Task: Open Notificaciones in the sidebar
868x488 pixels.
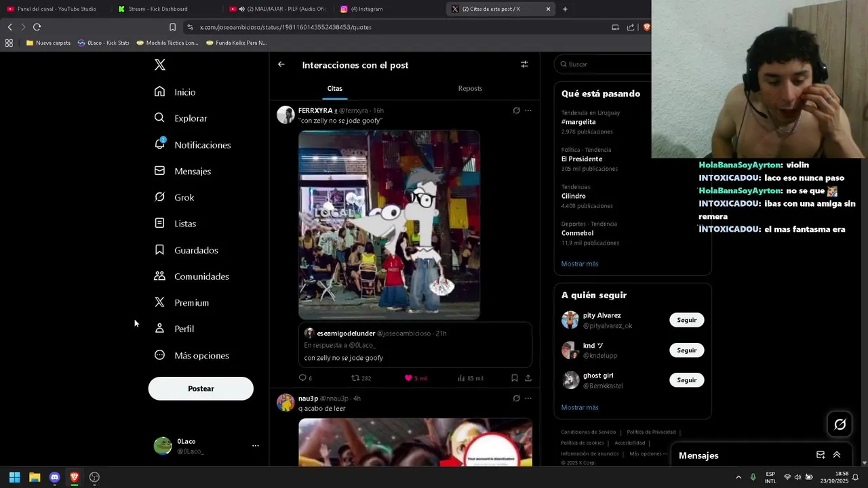Action: (193, 144)
